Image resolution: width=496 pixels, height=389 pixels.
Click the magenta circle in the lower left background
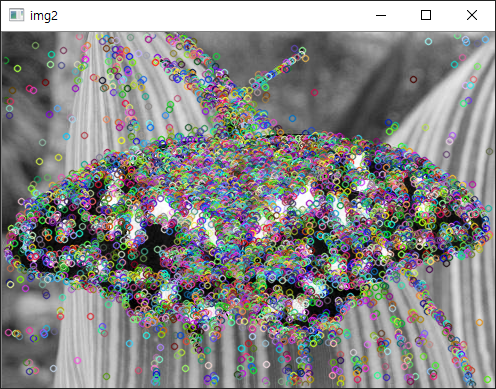coord(77,360)
